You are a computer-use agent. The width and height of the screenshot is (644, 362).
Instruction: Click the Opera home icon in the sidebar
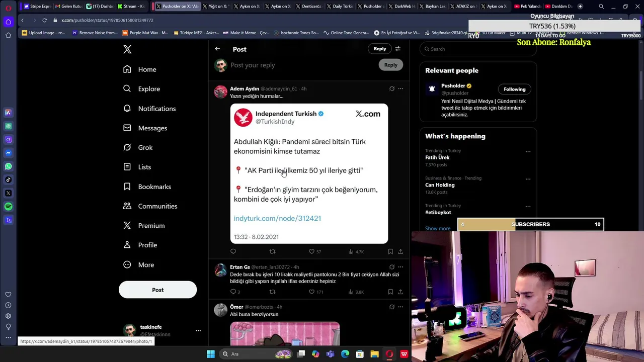[8, 22]
